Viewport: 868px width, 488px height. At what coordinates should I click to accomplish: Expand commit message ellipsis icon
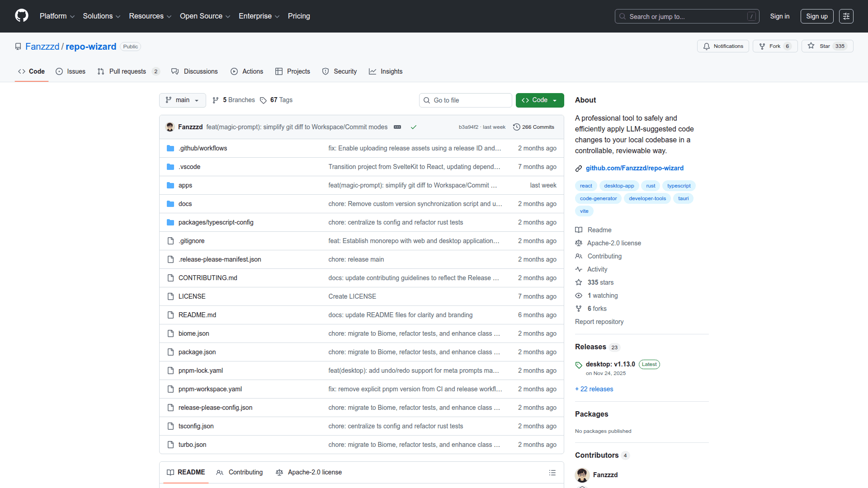click(x=397, y=127)
